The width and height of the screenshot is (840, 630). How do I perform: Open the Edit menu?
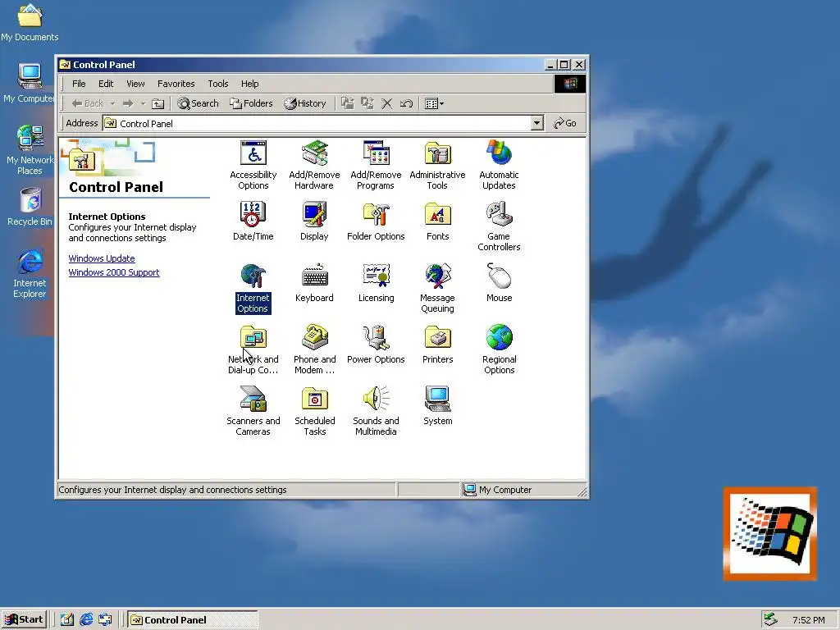(106, 84)
